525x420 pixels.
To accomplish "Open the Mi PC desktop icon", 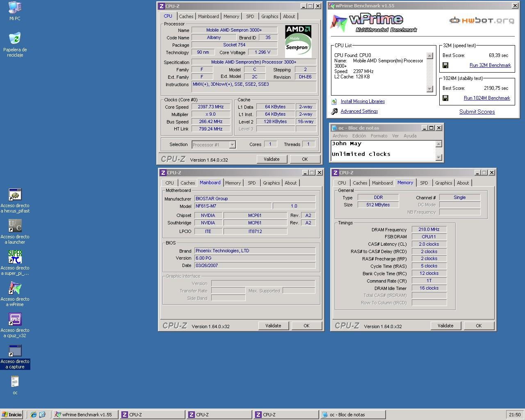I will (15, 7).
